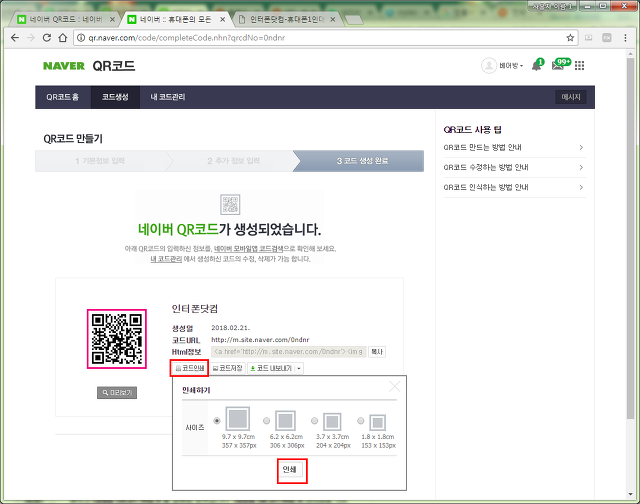The height and width of the screenshot is (504, 640).
Task: Copy the HTML info with the 복사 button
Action: click(377, 352)
